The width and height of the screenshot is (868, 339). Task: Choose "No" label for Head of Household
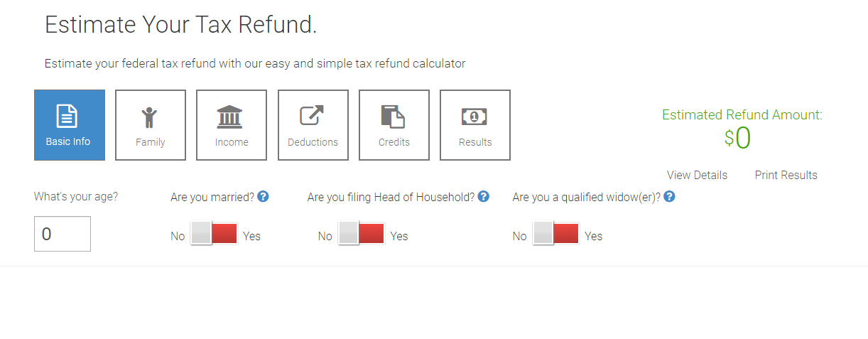tap(325, 236)
